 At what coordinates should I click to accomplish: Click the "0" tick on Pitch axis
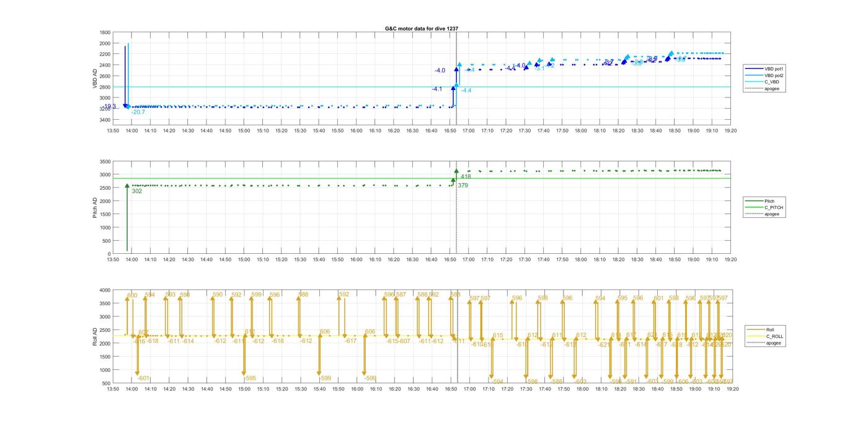pos(108,254)
